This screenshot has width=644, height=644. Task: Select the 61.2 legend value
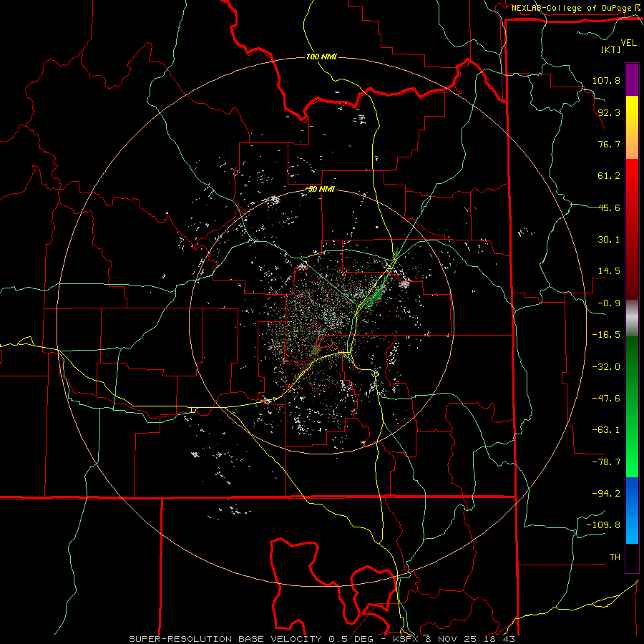pyautogui.click(x=609, y=176)
